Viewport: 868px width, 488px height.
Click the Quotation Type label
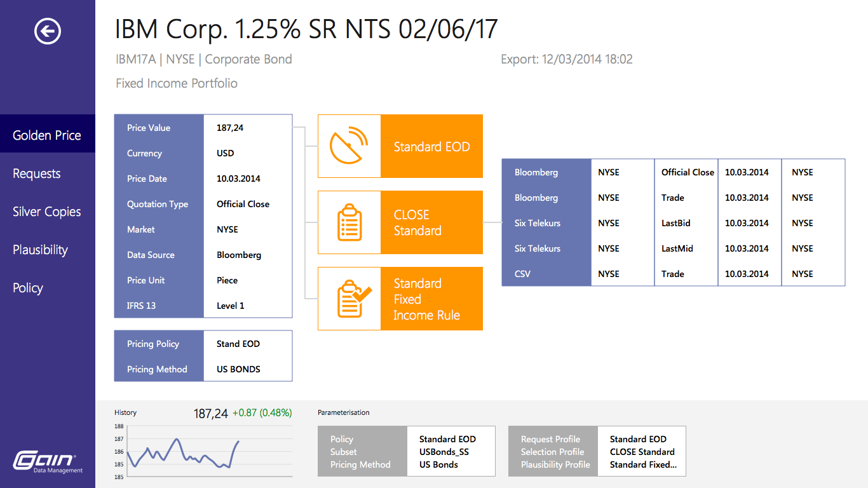[158, 204]
